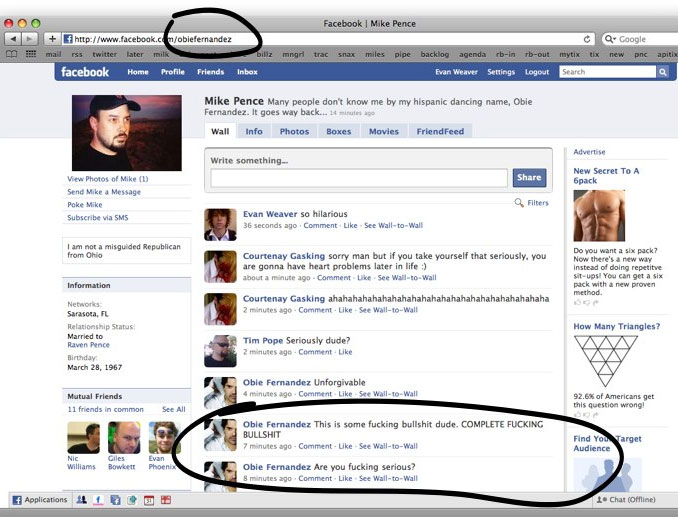This screenshot has height=517, width=678.
Task: Click Comment on Tim Pope's post
Action: coord(315,352)
